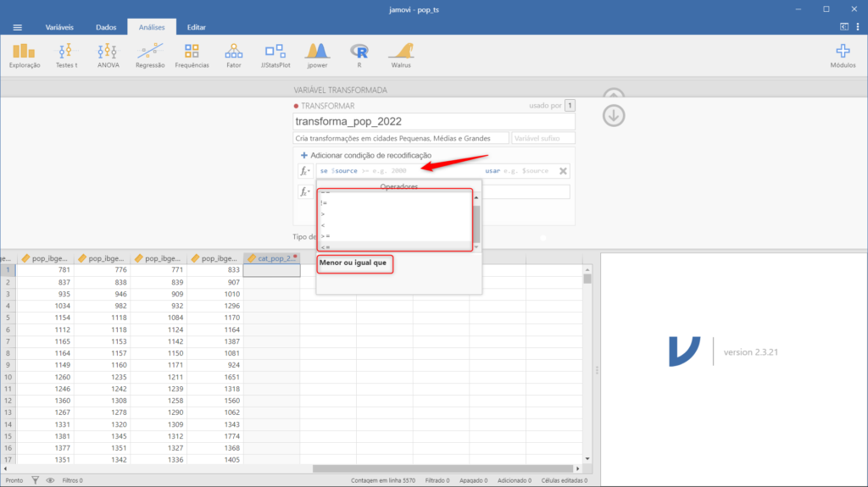Click cell with value 781
Screen dimensions: 868x487
tap(46, 270)
